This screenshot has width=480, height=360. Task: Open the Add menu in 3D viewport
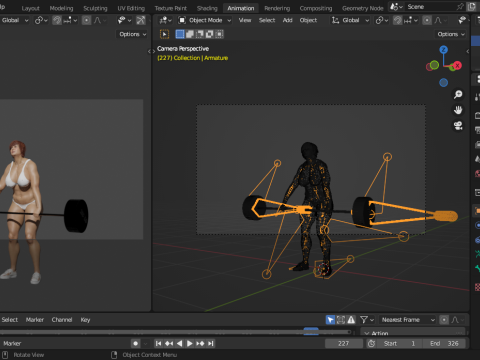pyautogui.click(x=287, y=20)
